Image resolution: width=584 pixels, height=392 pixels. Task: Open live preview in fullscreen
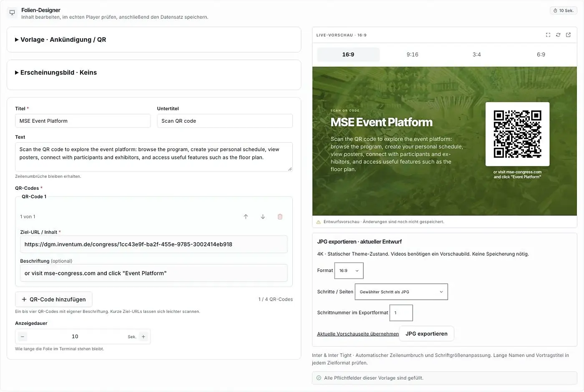click(548, 35)
